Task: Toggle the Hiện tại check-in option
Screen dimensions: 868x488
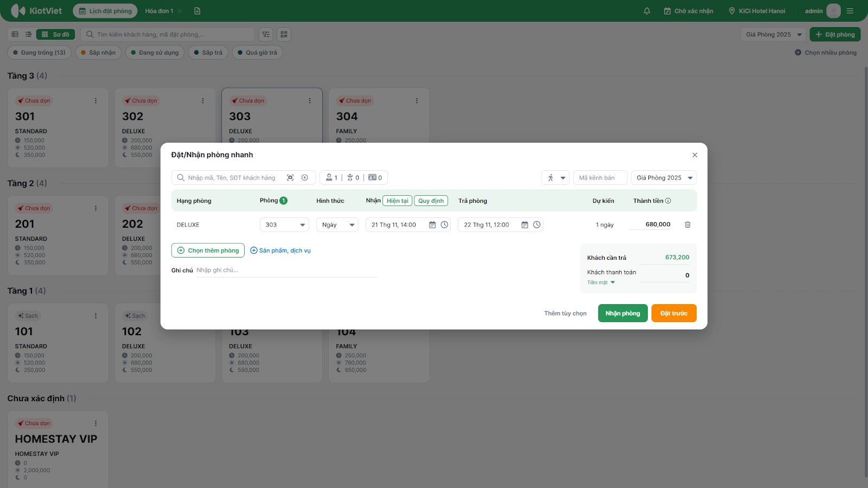Action: point(397,201)
